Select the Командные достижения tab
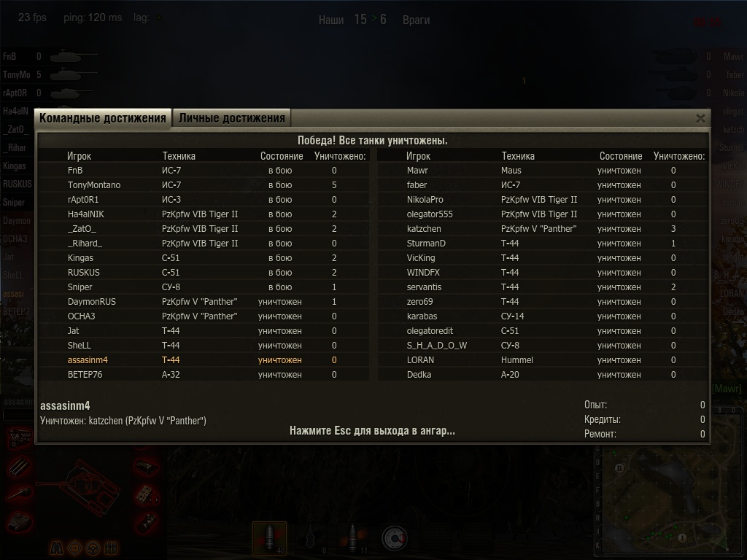Image resolution: width=747 pixels, height=560 pixels. point(103,118)
